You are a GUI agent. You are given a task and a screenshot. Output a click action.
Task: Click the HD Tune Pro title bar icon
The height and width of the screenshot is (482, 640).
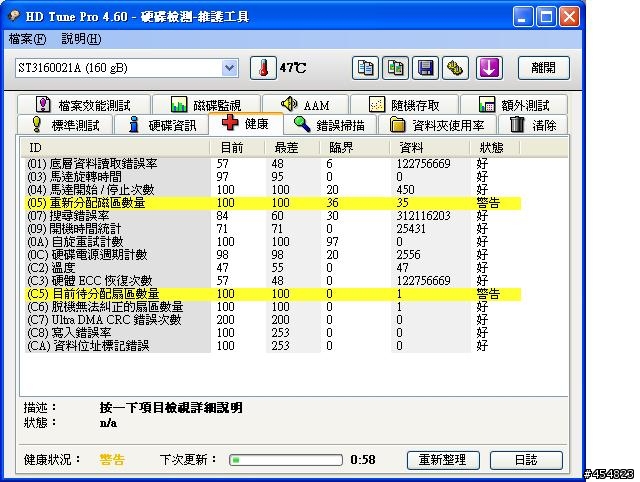pyautogui.click(x=14, y=16)
